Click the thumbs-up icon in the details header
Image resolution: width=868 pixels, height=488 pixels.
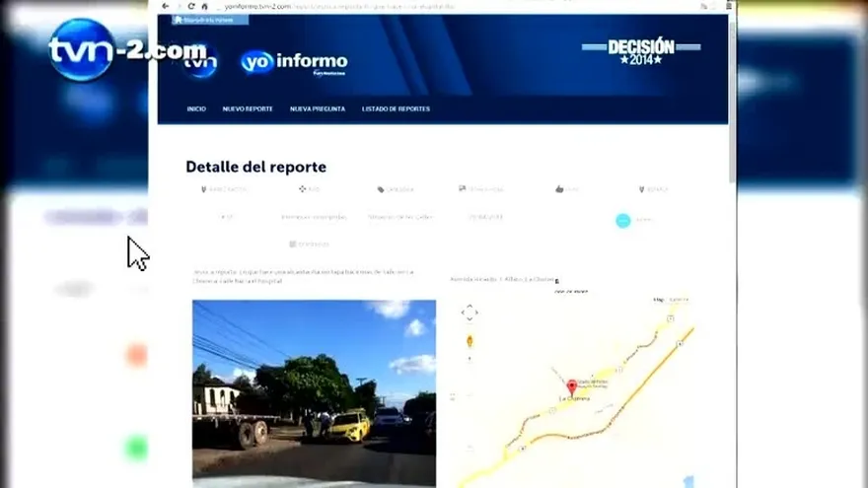click(x=559, y=189)
